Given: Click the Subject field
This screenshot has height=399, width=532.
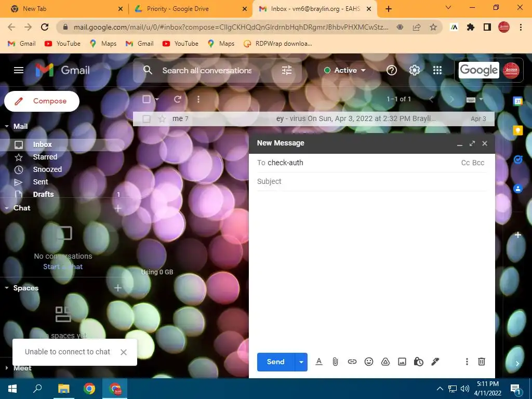Looking at the screenshot, I should (x=371, y=181).
